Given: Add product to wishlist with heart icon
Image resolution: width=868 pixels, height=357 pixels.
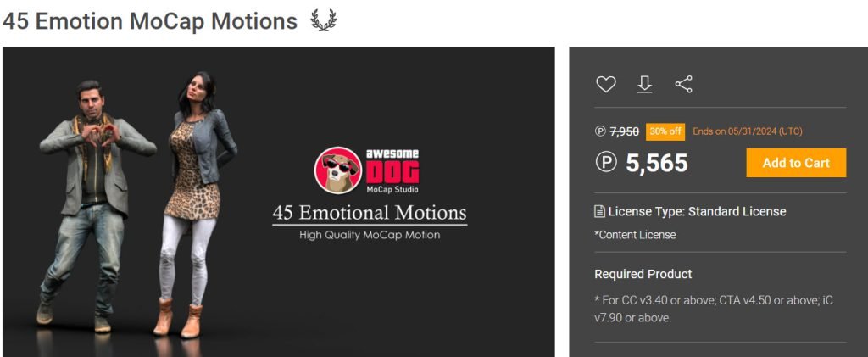Looking at the screenshot, I should pos(605,84).
